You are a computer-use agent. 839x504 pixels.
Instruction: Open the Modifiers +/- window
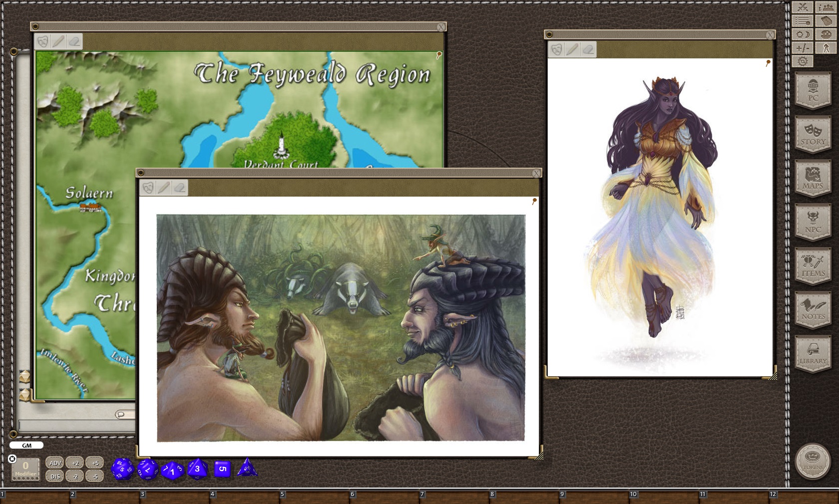click(x=803, y=48)
